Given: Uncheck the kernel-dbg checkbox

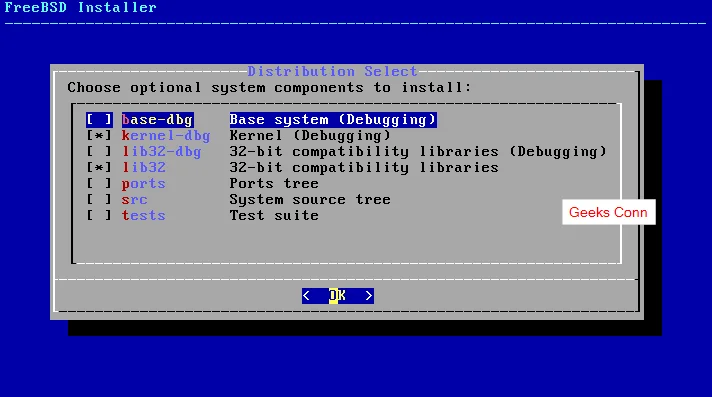Looking at the screenshot, I should [99, 136].
